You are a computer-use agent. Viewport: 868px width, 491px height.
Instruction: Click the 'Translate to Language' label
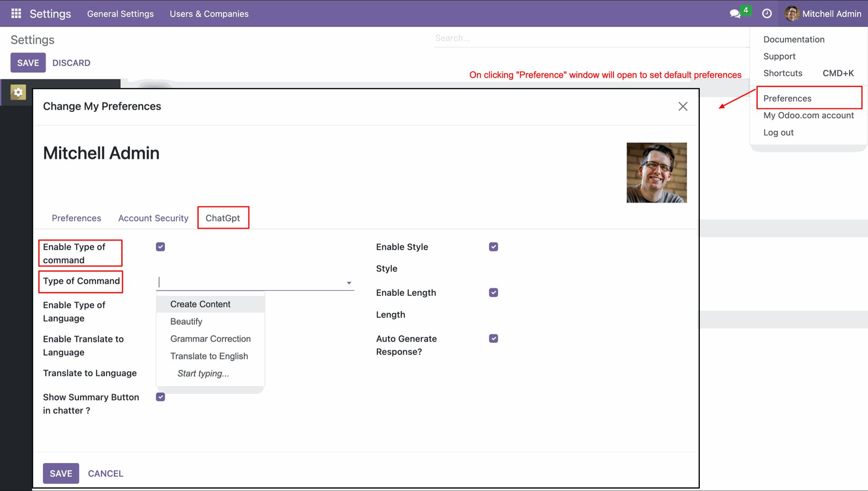[x=90, y=373]
